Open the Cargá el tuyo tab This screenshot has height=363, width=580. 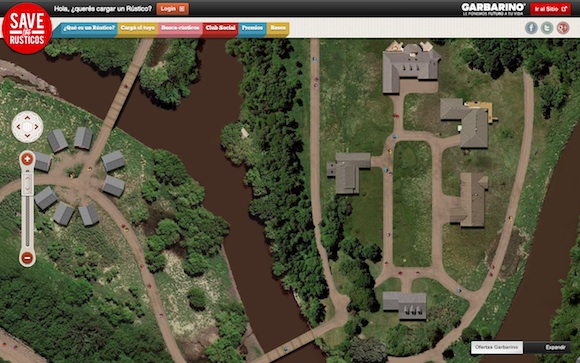[x=138, y=28]
